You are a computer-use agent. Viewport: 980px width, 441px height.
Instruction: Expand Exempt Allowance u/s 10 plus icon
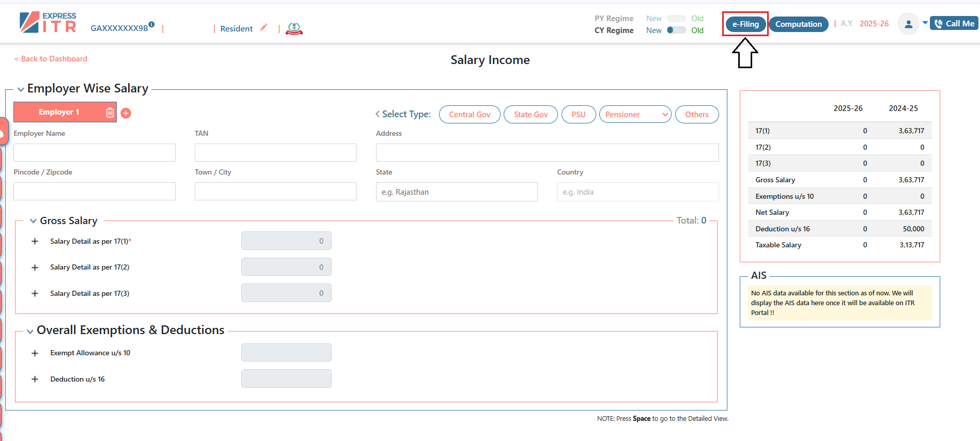pyautogui.click(x=35, y=353)
